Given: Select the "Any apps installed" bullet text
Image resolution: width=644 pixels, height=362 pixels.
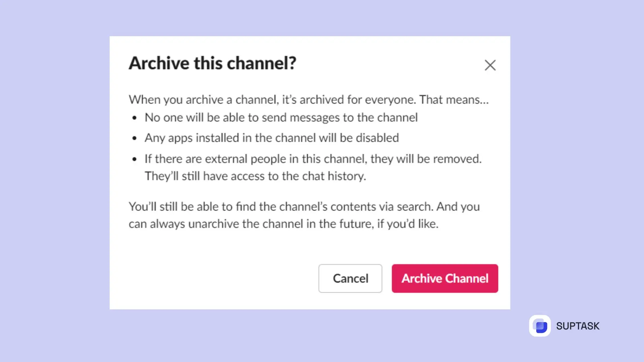Looking at the screenshot, I should tap(272, 138).
